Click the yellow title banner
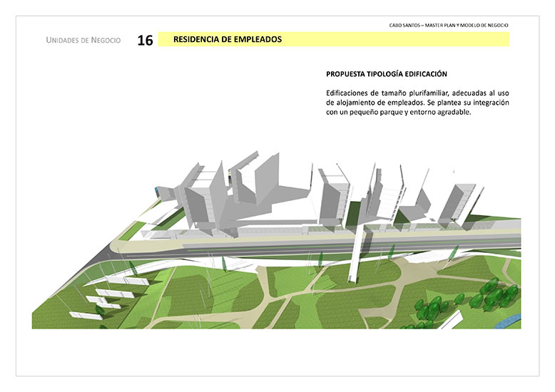The image size is (555, 392). click(x=399, y=40)
